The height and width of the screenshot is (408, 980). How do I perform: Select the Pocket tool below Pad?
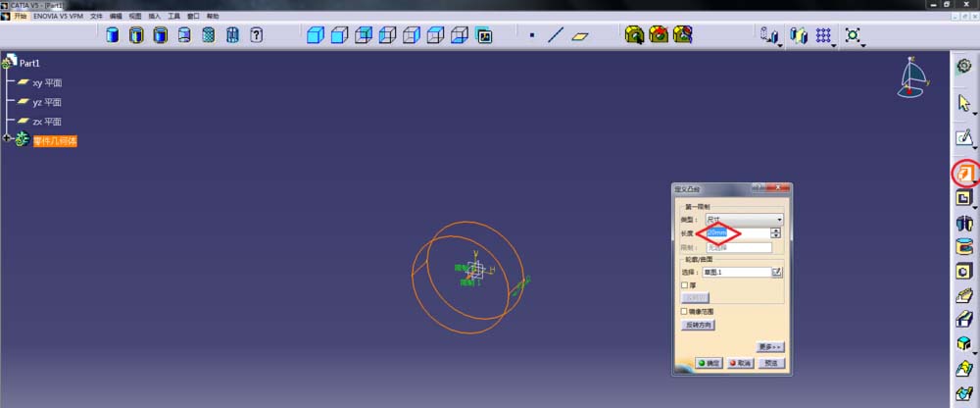[x=964, y=198]
